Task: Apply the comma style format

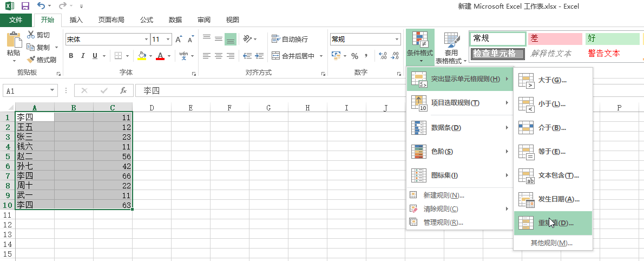Action: pyautogui.click(x=365, y=56)
